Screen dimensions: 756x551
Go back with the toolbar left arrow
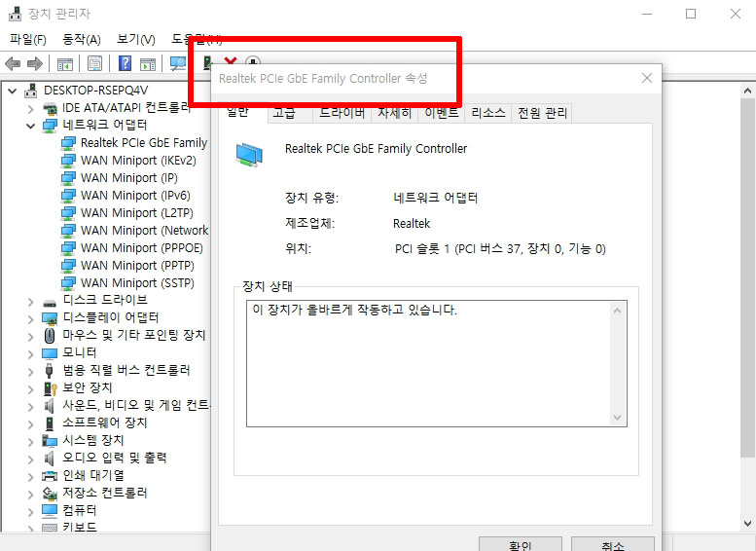pyautogui.click(x=12, y=63)
